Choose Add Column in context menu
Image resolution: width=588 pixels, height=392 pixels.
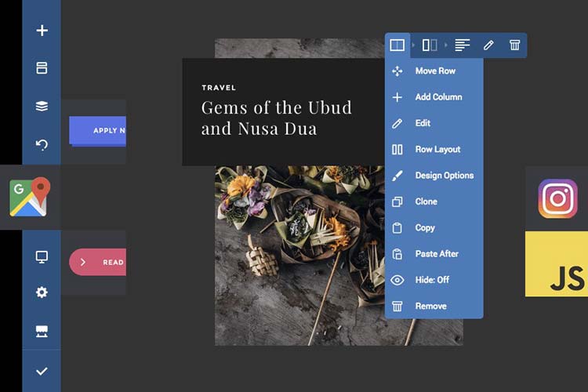(x=437, y=97)
